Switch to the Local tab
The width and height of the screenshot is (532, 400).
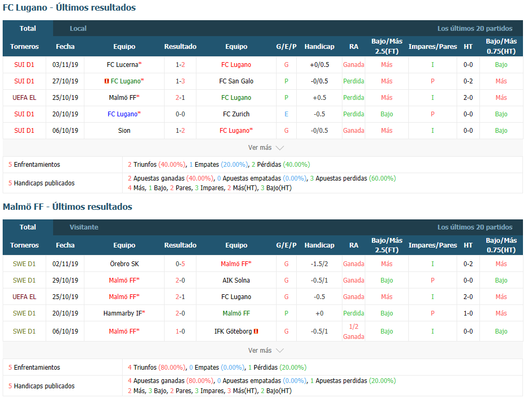click(x=78, y=29)
